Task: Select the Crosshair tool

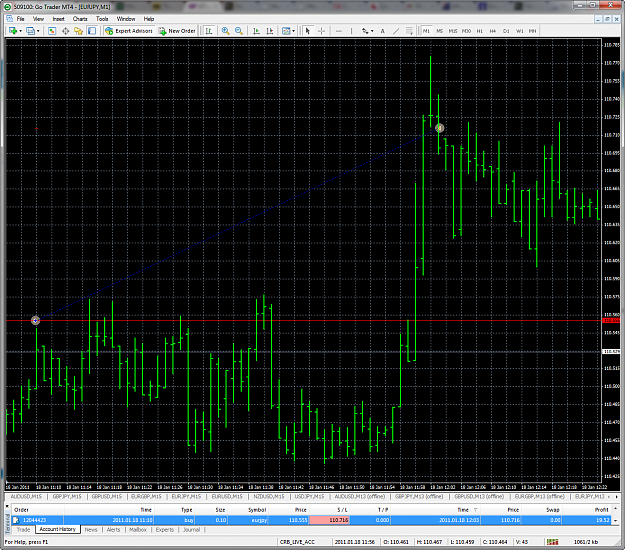Action: [321, 31]
